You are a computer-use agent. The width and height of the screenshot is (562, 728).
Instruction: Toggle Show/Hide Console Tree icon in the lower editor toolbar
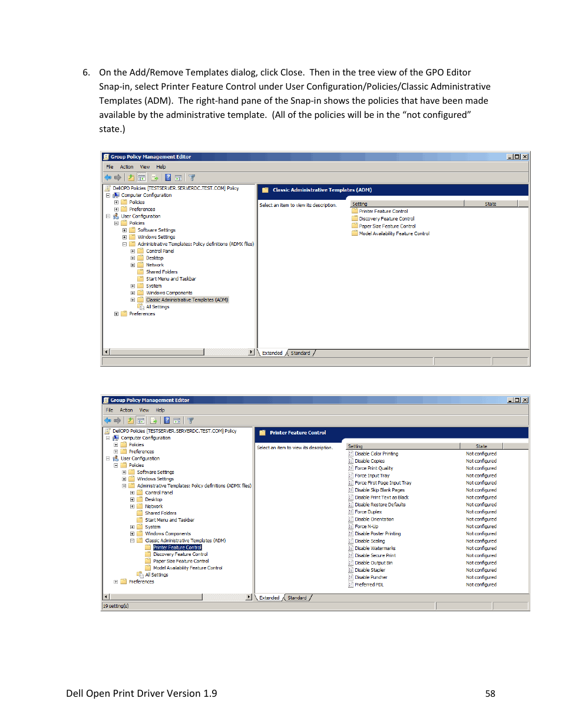pos(141,420)
